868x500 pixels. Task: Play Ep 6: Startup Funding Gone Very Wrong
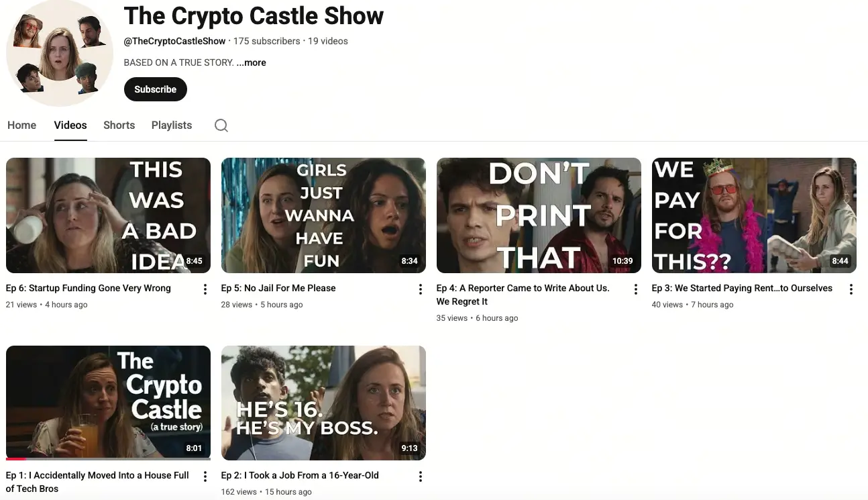(108, 215)
